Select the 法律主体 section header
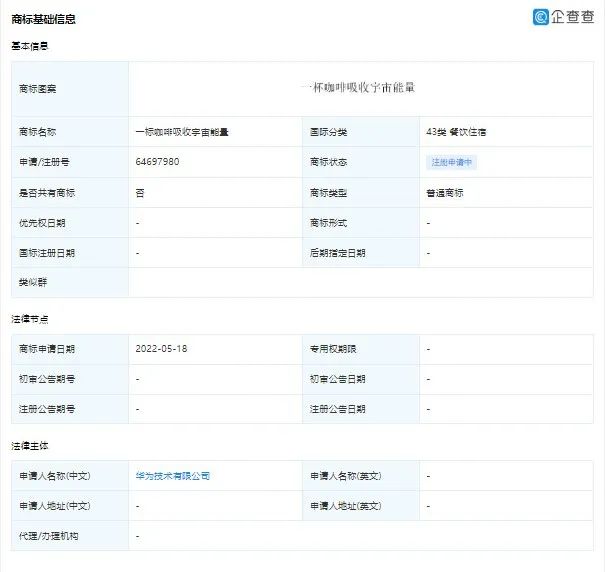Screen dimensions: 605x572 [30, 446]
